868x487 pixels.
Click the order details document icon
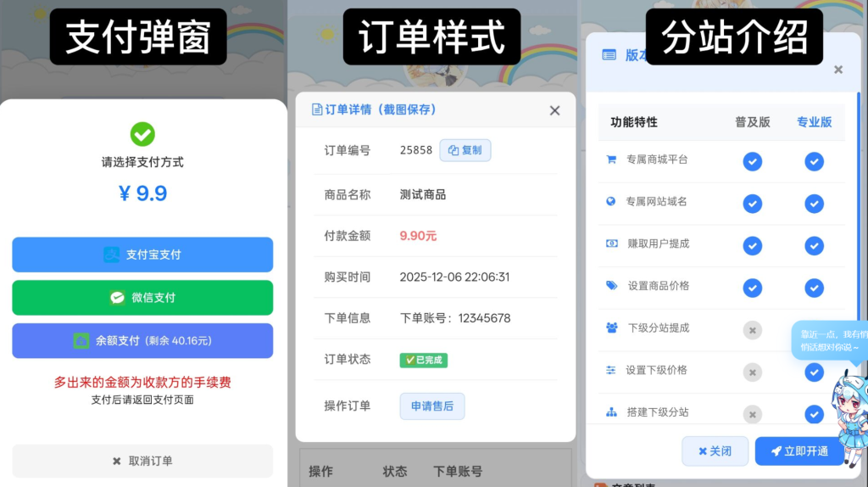317,109
